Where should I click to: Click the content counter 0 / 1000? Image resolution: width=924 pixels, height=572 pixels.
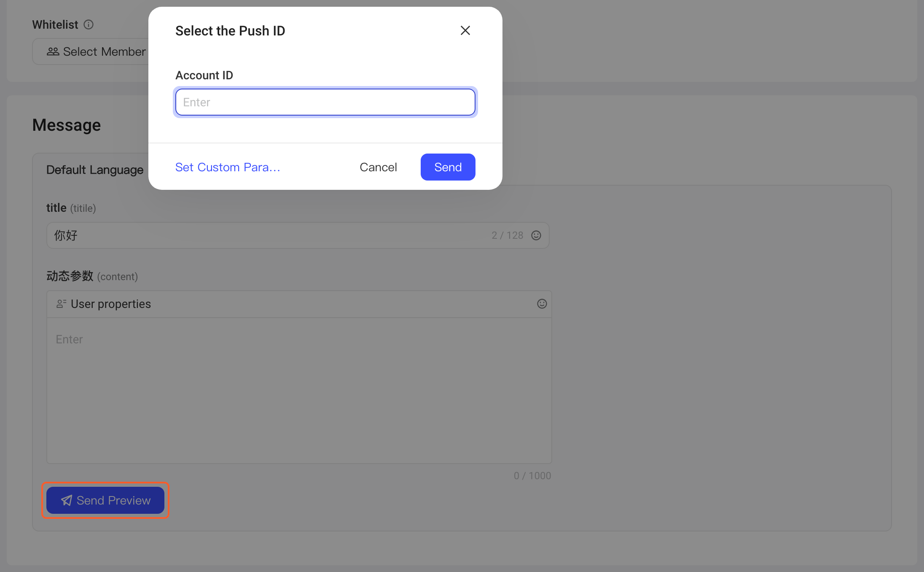click(532, 476)
